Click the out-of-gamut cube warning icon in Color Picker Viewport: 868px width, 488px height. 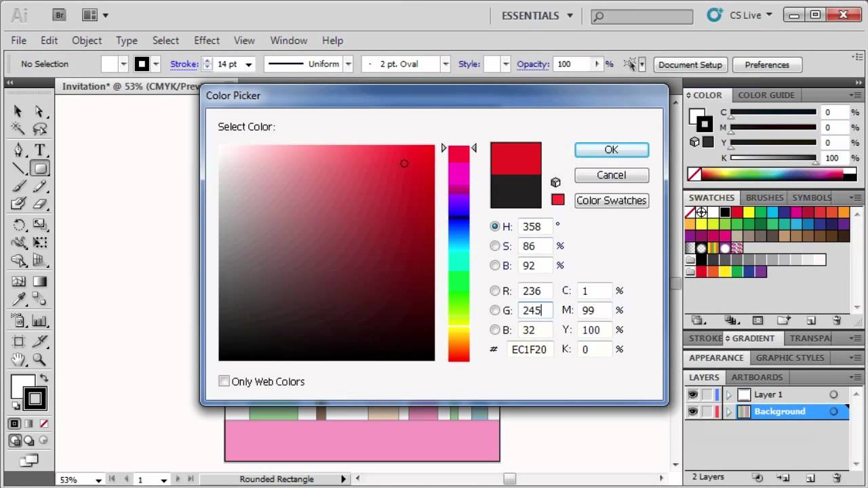pos(555,182)
